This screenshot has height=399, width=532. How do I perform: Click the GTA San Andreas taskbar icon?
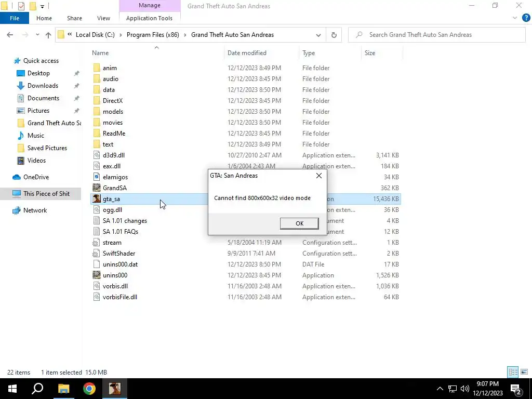[x=115, y=389]
